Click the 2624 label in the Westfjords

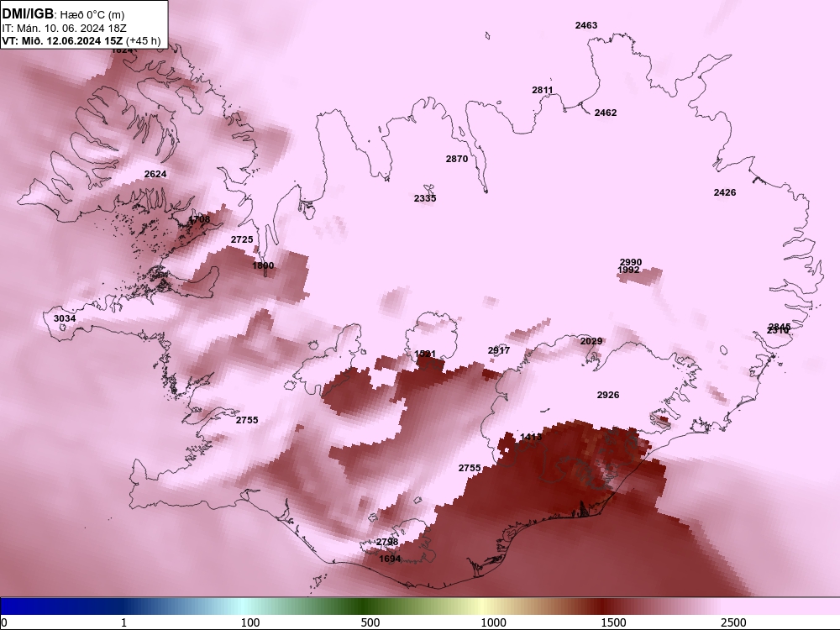coord(155,174)
